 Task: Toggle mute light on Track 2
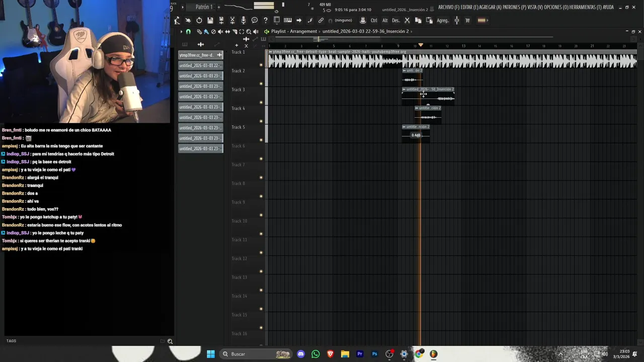pos(261,83)
